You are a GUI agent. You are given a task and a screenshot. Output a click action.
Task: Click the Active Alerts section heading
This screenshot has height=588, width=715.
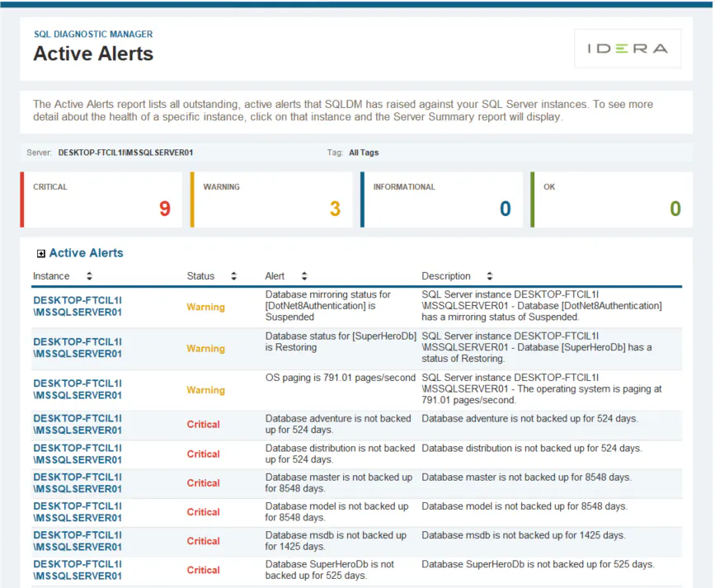tap(87, 253)
